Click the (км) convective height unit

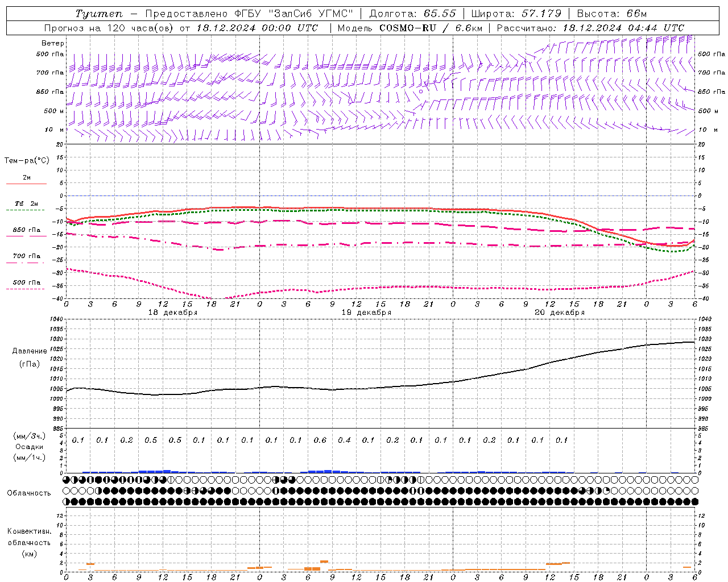coord(29,554)
